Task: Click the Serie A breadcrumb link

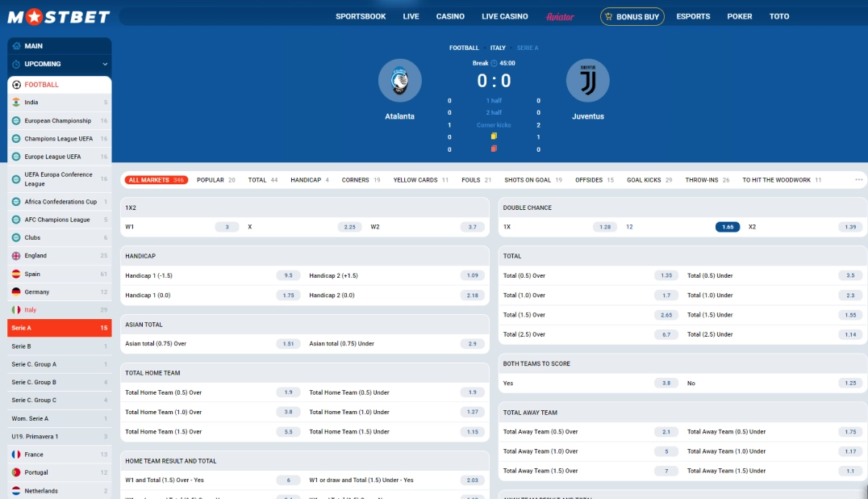Action: pyautogui.click(x=528, y=48)
